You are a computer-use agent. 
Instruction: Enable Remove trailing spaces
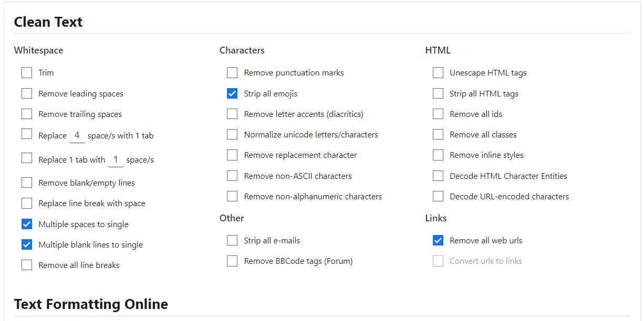tap(27, 114)
